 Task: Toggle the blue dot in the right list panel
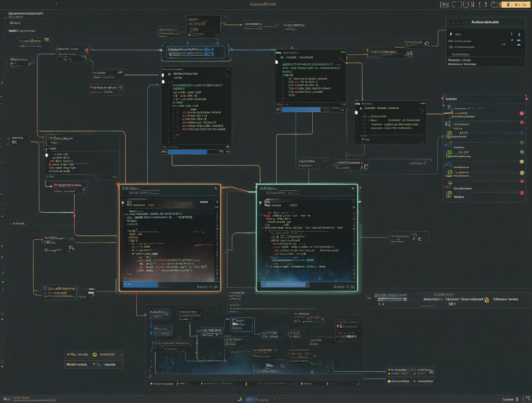[522, 133]
